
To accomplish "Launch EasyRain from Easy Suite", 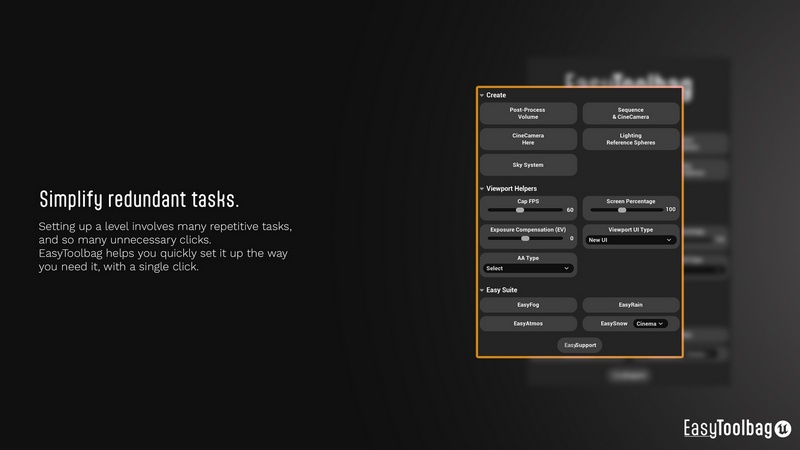I will tap(630, 304).
